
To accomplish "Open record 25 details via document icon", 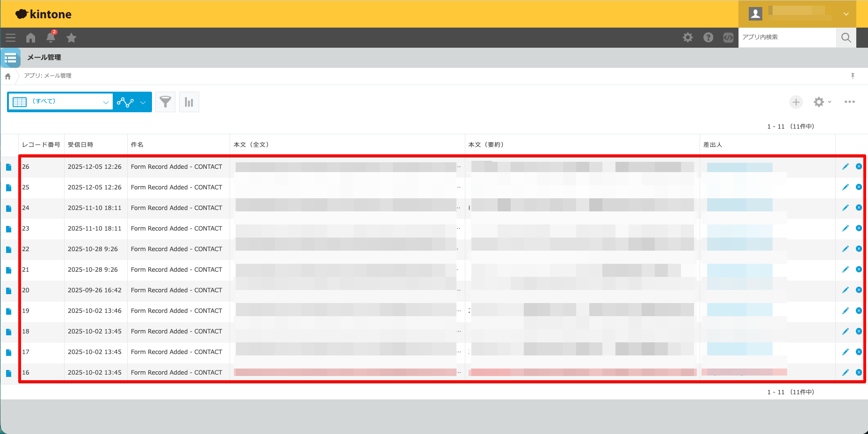I will [x=8, y=187].
